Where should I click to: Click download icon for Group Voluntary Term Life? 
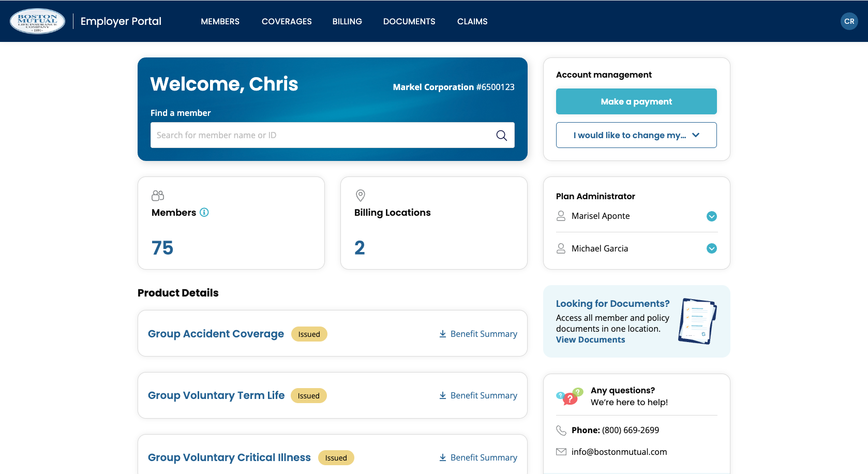[443, 395]
